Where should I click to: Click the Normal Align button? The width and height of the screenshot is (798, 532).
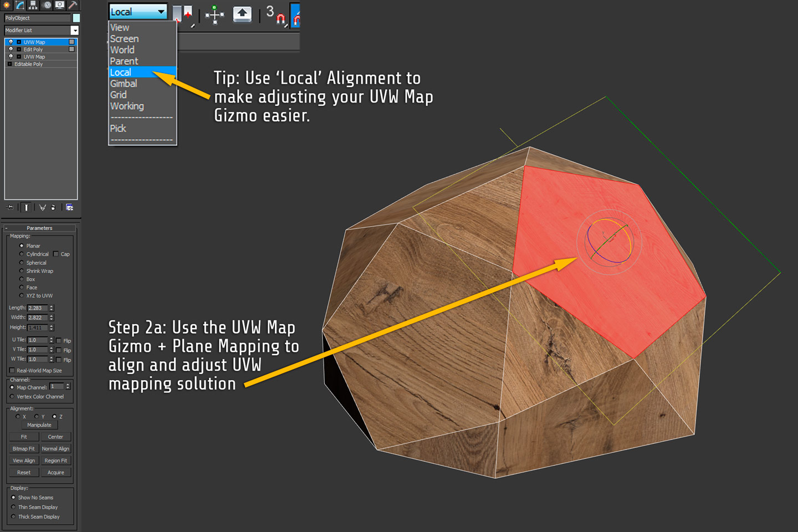pos(55,449)
